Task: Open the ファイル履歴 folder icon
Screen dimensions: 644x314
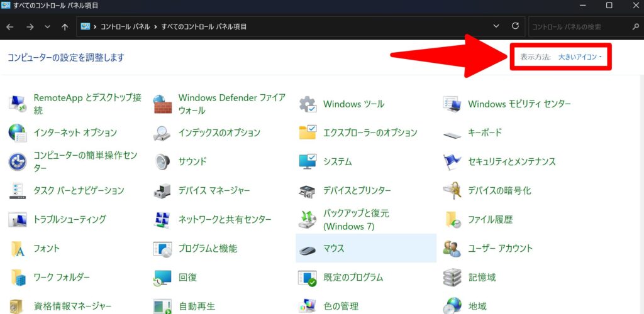Action: click(x=452, y=219)
